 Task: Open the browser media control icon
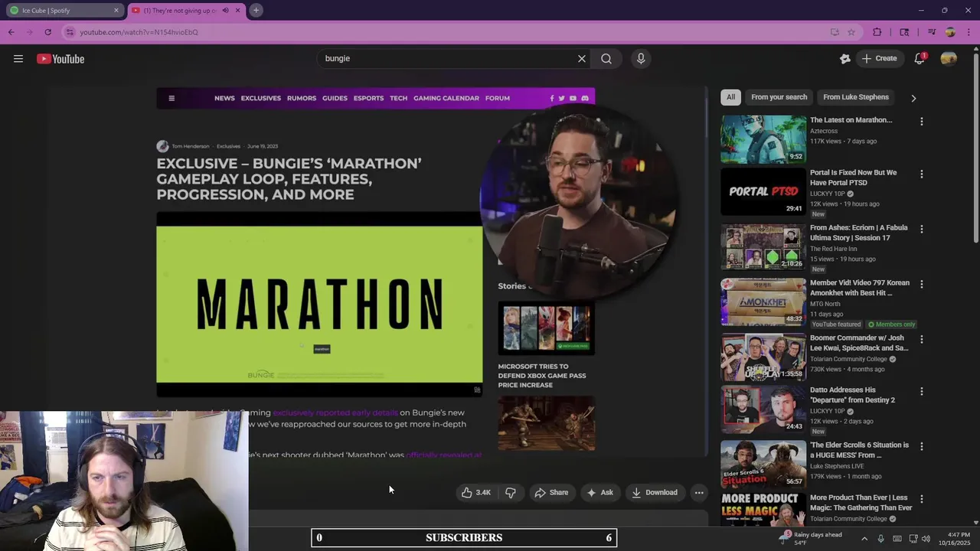tap(932, 32)
